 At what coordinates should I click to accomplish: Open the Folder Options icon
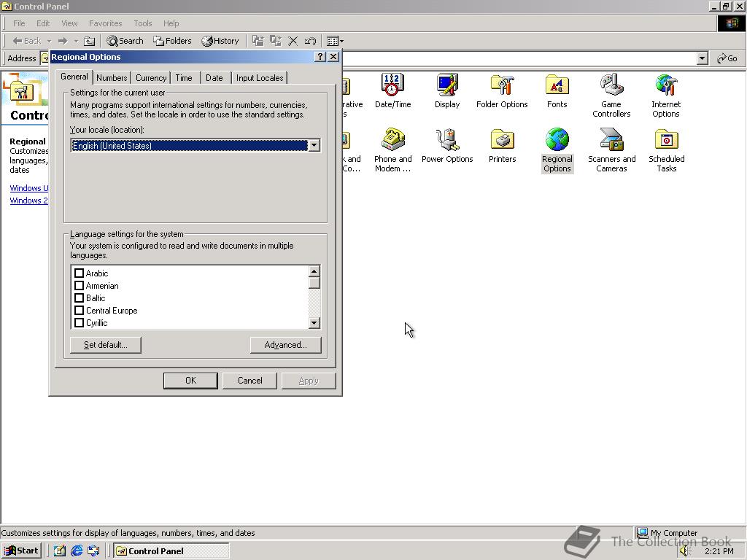[x=502, y=90]
